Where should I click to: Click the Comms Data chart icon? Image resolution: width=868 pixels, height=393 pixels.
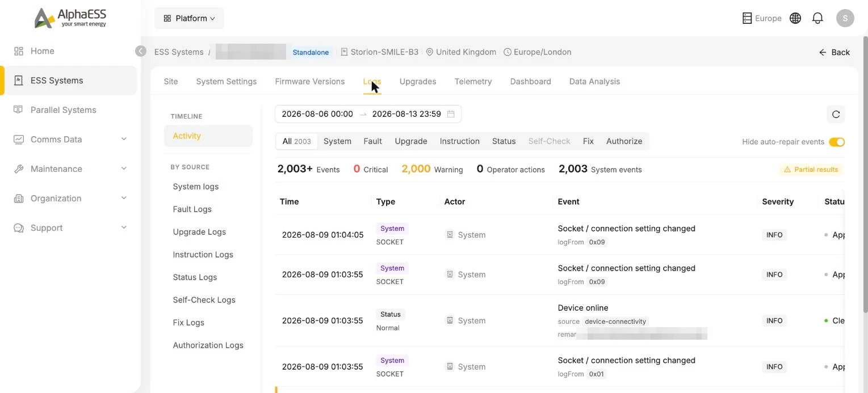click(x=19, y=140)
